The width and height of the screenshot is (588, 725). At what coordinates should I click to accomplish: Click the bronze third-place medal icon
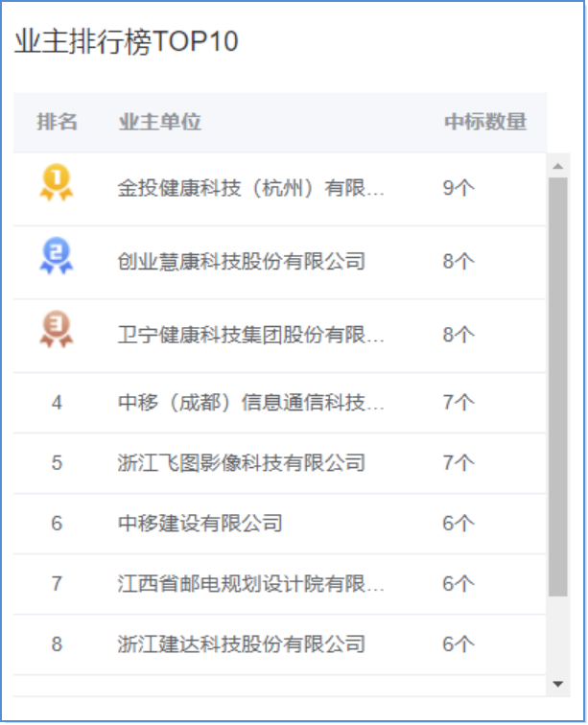pyautogui.click(x=57, y=329)
